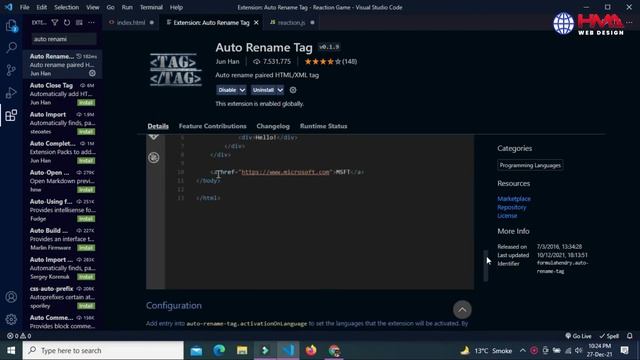Start Go Live server in status bar

578,336
